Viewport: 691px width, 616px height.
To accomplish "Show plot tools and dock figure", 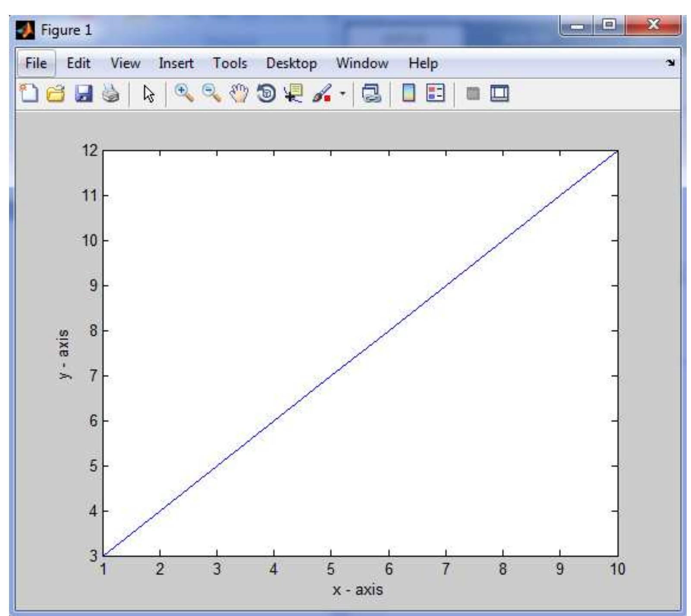I will tap(499, 93).
